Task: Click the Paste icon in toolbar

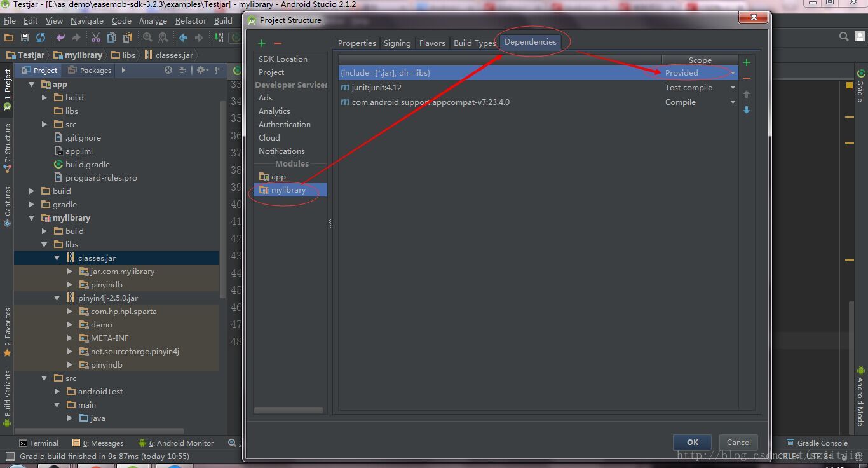Action: [128, 38]
